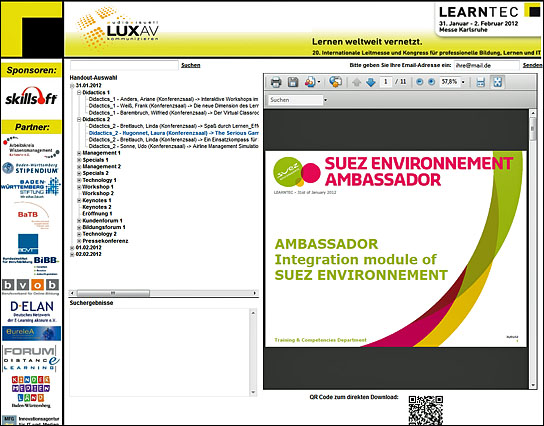Click the Suchen search link
This screenshot has height=426, width=544.
pos(190,65)
